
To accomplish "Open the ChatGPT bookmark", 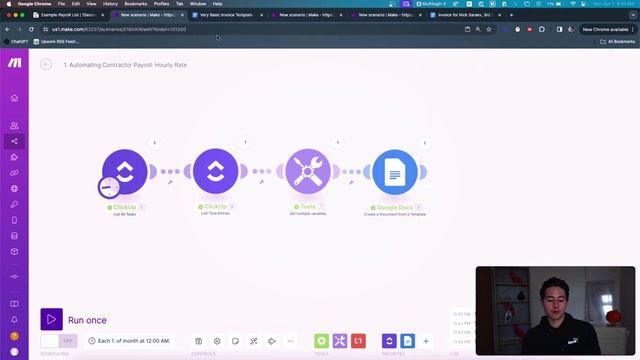I will tap(16, 42).
